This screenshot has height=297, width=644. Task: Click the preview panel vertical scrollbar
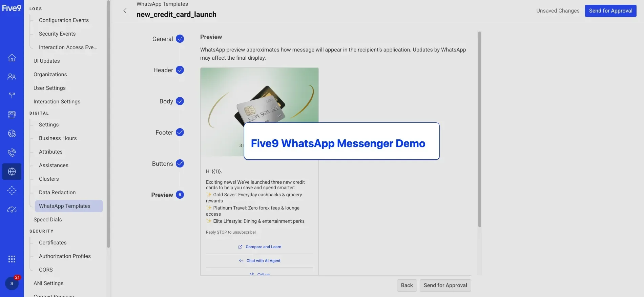[479, 129]
